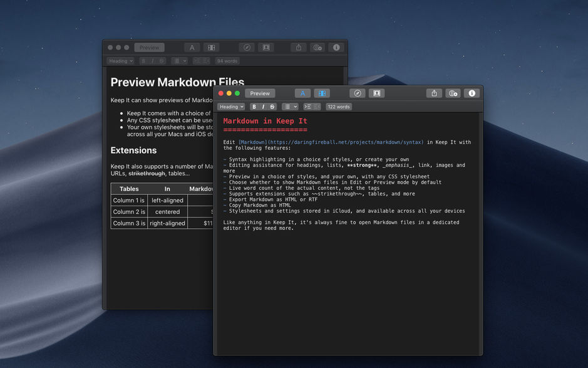Click the presentation icon in back window toolbar
588x368 pixels.
click(266, 48)
